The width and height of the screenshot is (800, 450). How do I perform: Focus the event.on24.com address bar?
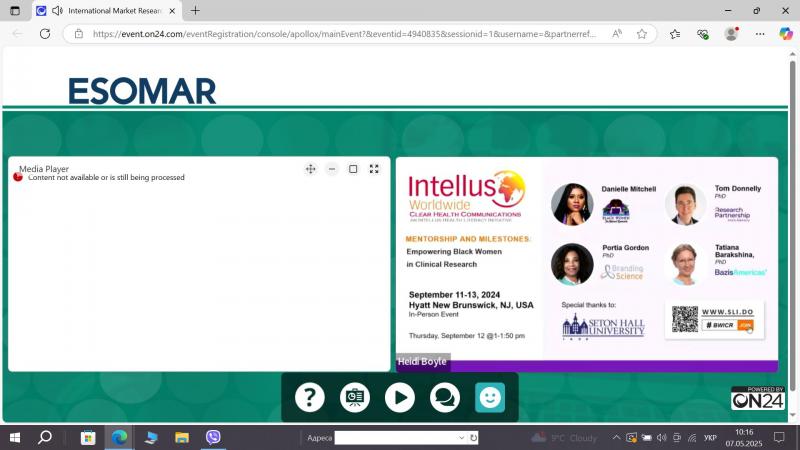(x=344, y=34)
